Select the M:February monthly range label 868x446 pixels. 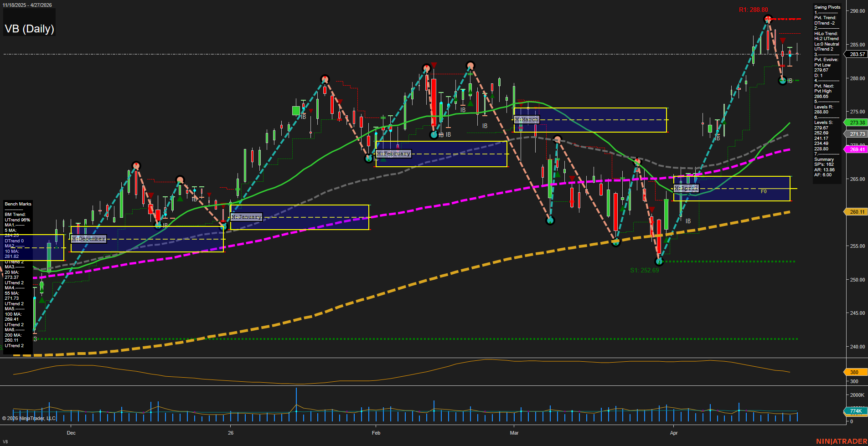393,154
